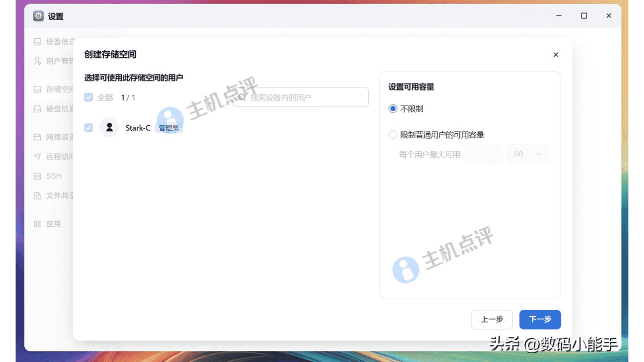The image size is (644, 362).
Task: Select the 不限制 capacity option
Action: [x=393, y=109]
